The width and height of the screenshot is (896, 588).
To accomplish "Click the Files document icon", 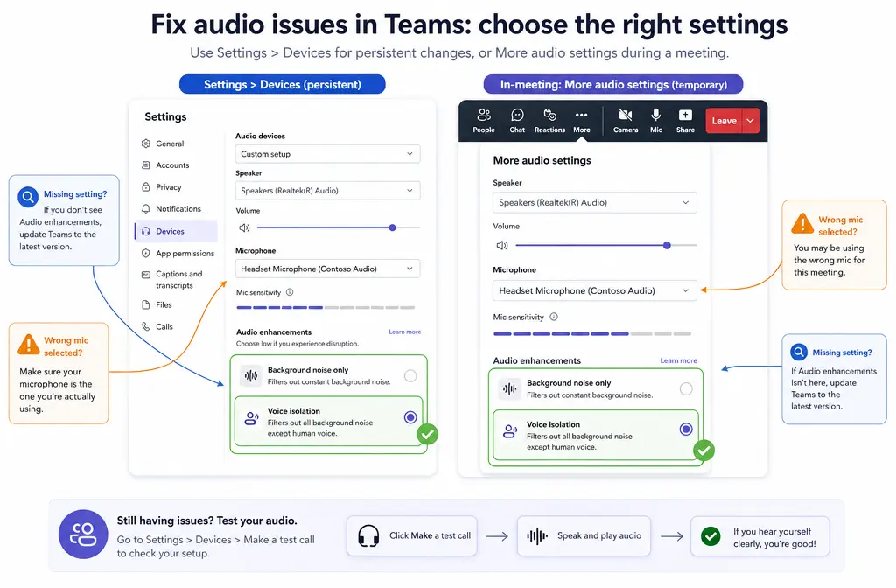I will pyautogui.click(x=146, y=304).
